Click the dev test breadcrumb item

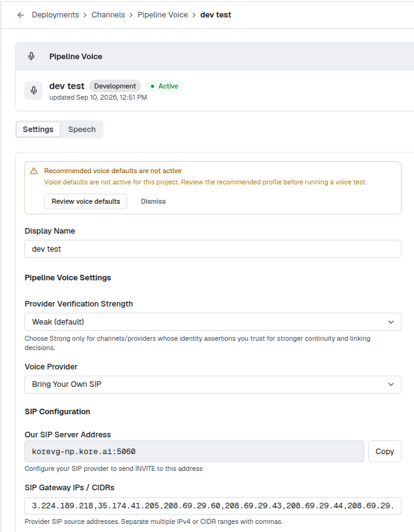[216, 15]
